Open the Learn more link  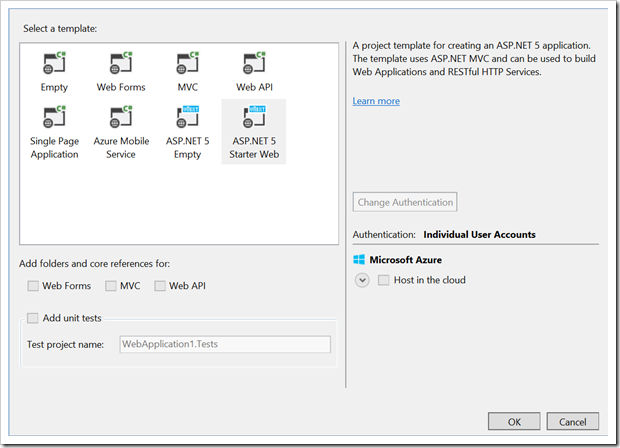point(376,101)
